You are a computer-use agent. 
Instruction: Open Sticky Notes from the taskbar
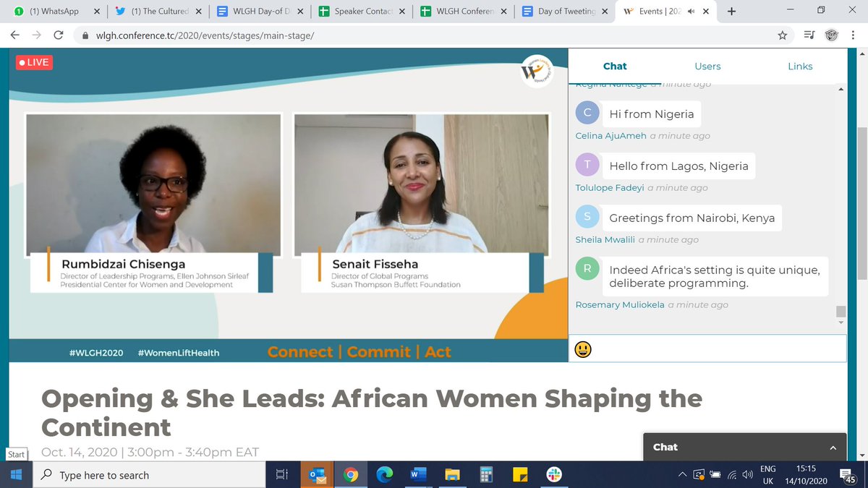[520, 475]
